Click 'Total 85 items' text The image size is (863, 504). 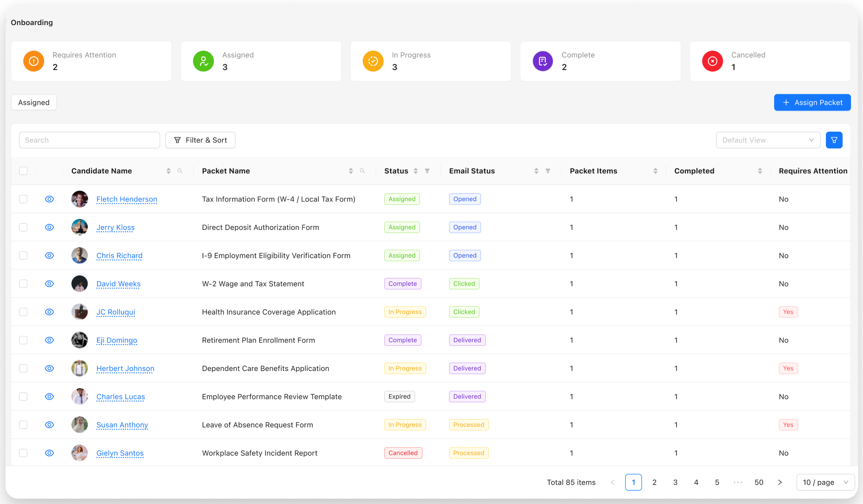[x=571, y=482]
